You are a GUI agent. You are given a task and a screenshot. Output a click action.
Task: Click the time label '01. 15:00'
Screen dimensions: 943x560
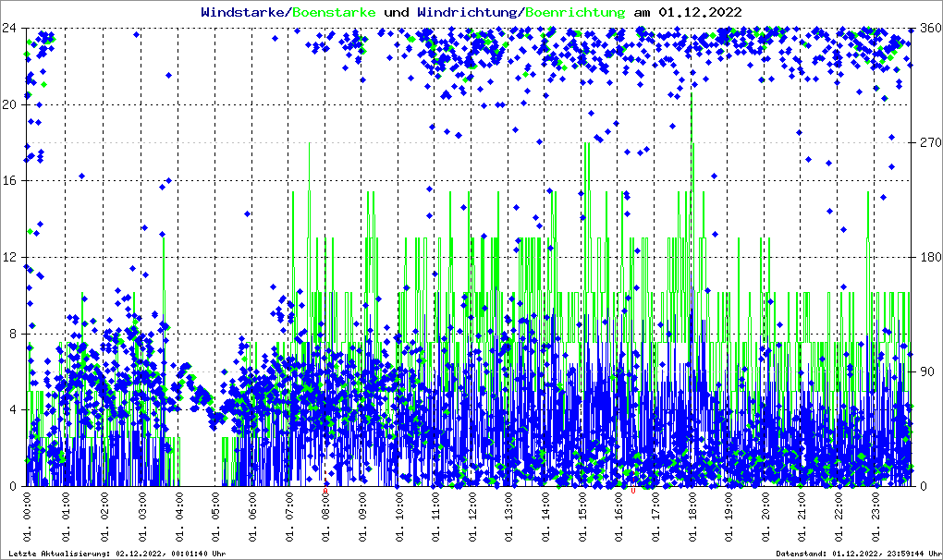pyautogui.click(x=582, y=517)
